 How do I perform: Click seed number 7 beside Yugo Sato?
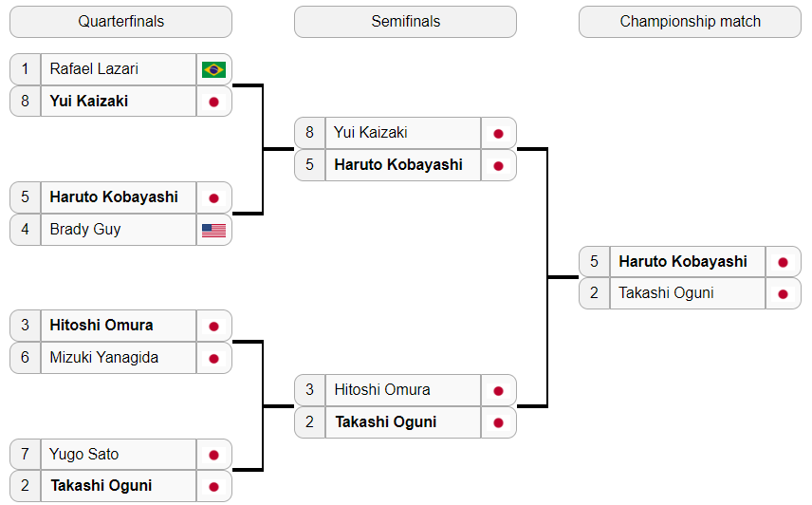pos(25,455)
